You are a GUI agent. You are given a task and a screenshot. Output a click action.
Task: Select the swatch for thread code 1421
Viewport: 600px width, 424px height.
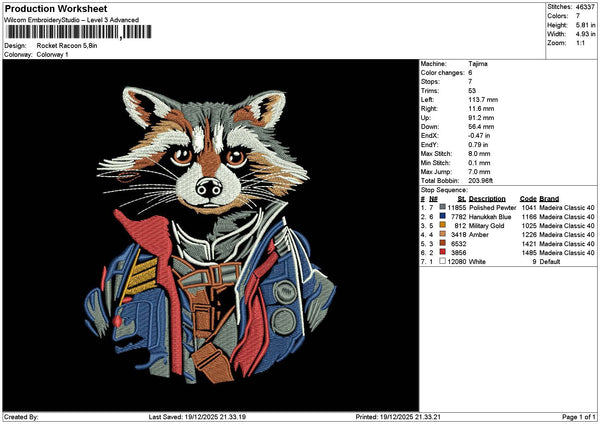pos(442,243)
